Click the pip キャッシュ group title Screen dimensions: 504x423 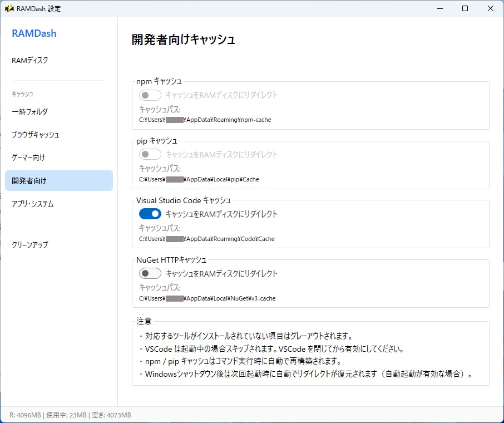coord(157,141)
